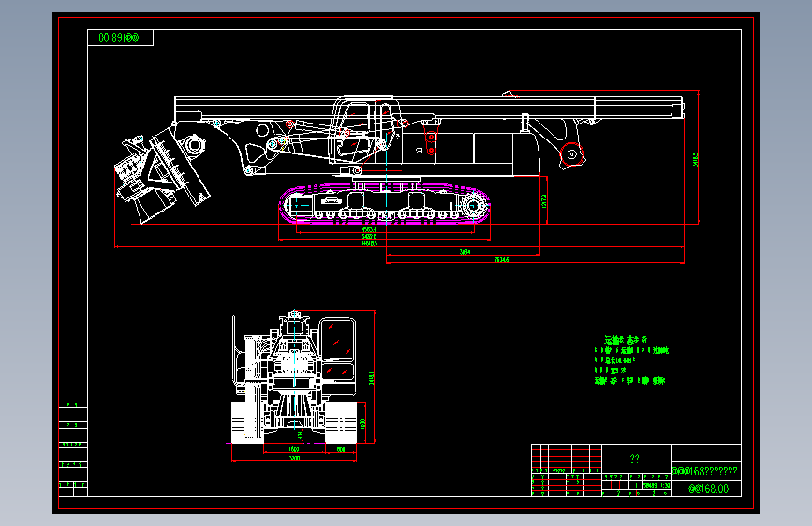
Task: Click the "168.00" drawing number in title block
Action: tap(708, 489)
